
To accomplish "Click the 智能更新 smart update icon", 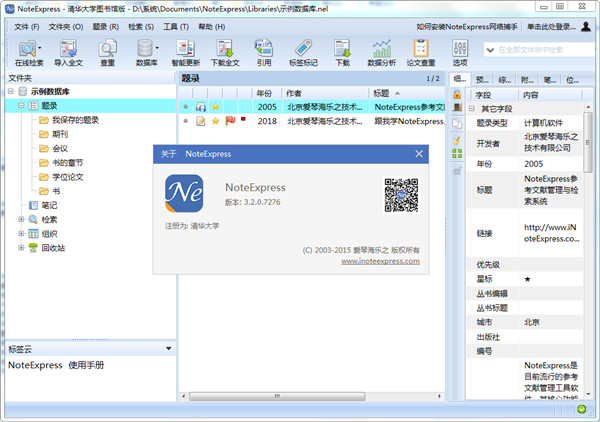I will (x=185, y=48).
